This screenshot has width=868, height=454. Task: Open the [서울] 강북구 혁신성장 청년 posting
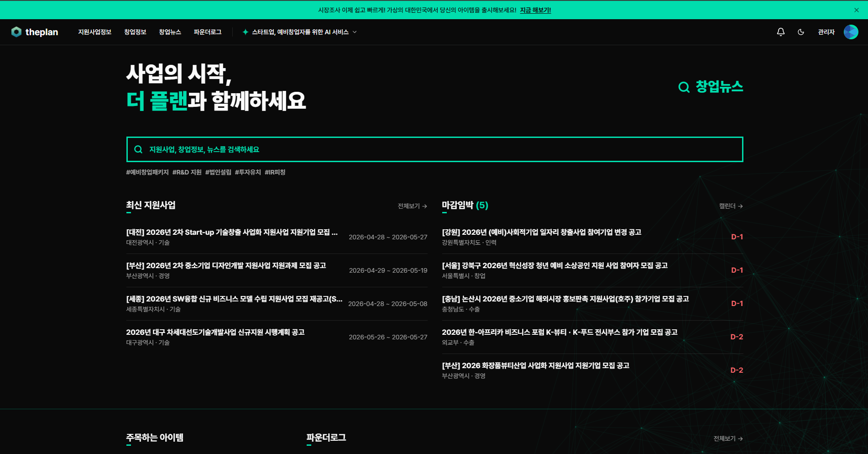tap(555, 265)
